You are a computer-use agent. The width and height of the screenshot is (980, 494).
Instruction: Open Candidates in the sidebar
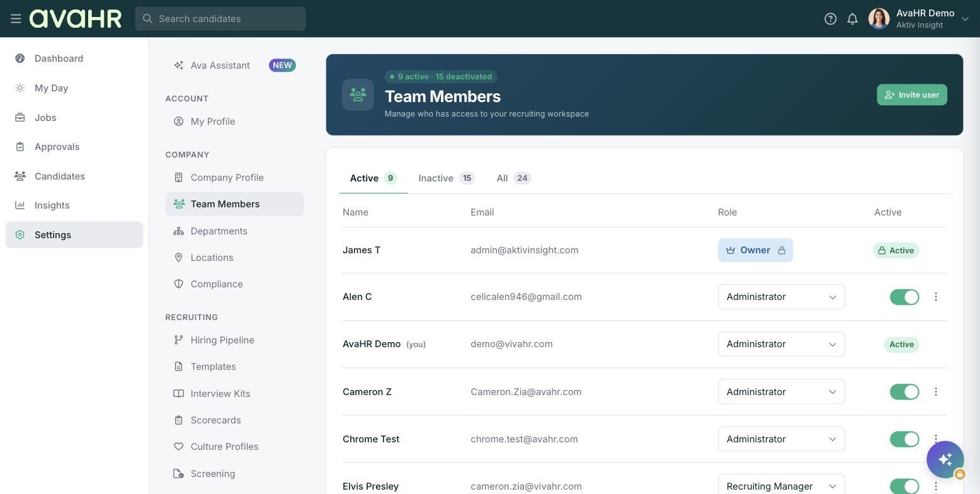(74, 176)
